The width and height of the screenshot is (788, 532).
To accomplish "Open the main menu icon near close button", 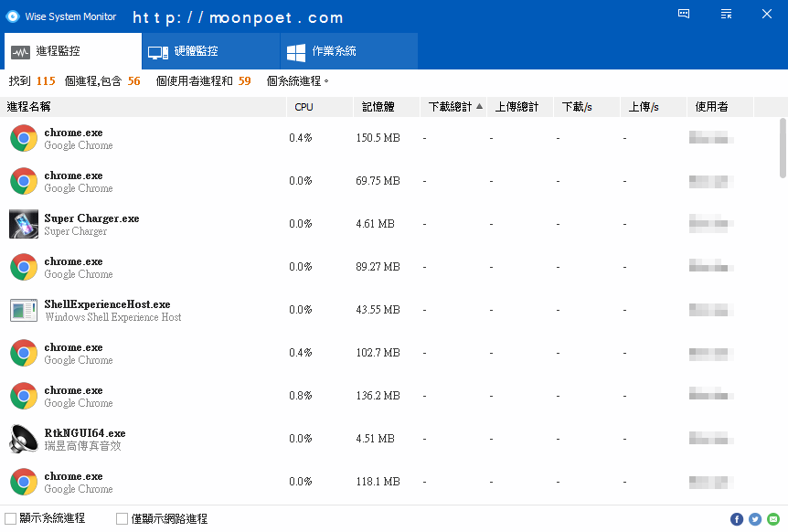I will coord(726,14).
